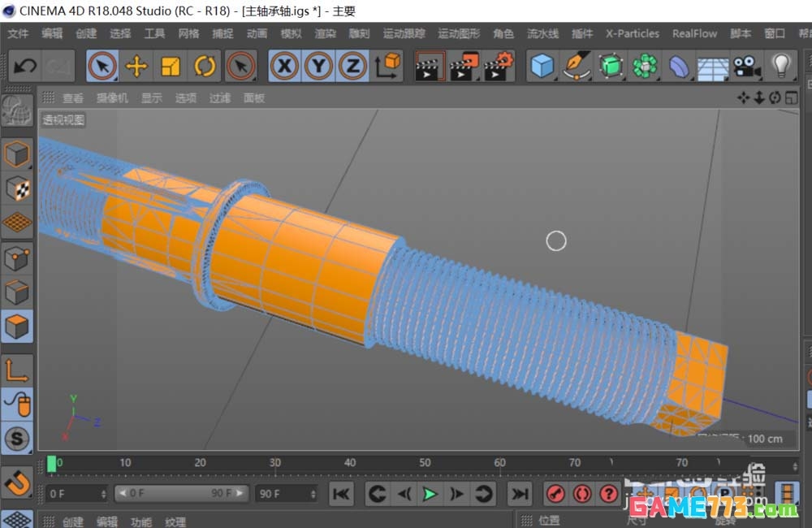Select the Move tool
The width and height of the screenshot is (812, 528).
(x=136, y=66)
